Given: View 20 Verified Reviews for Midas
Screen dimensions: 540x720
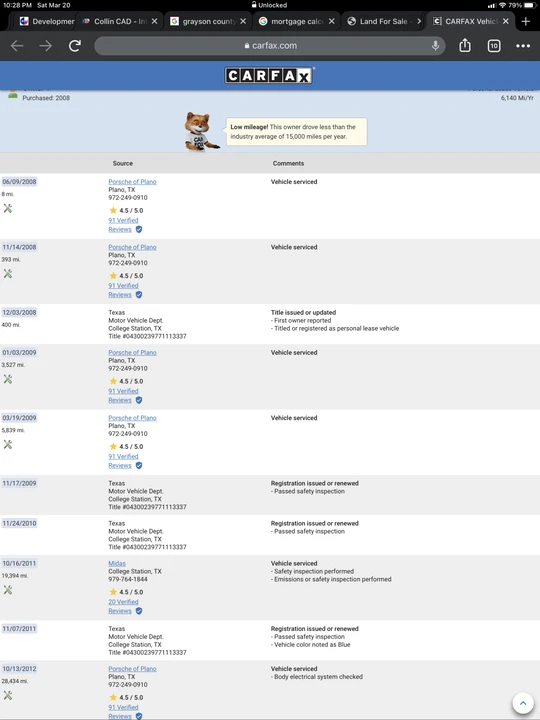Looking at the screenshot, I should 123,606.
